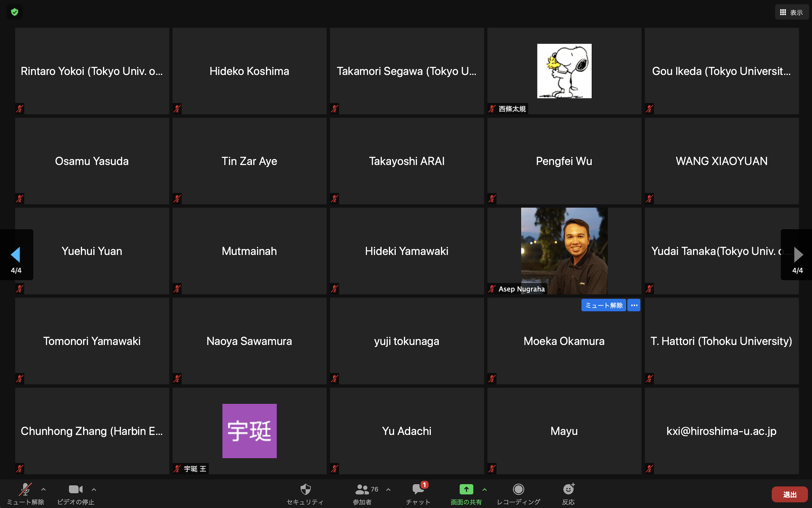Open more options dots on Moeka Okamura tile

634,305
